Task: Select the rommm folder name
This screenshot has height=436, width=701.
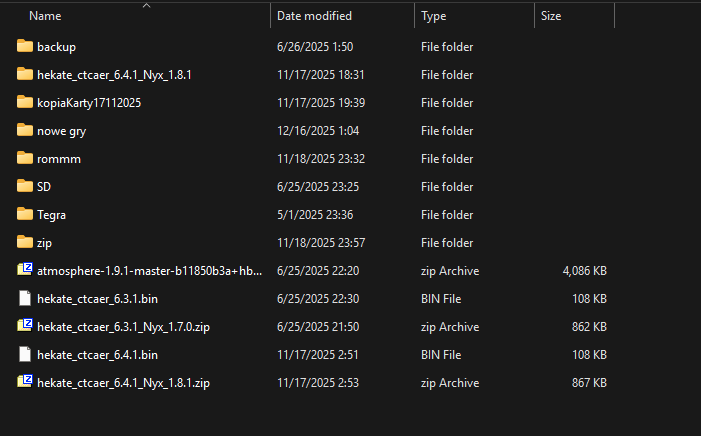Action: (57, 159)
